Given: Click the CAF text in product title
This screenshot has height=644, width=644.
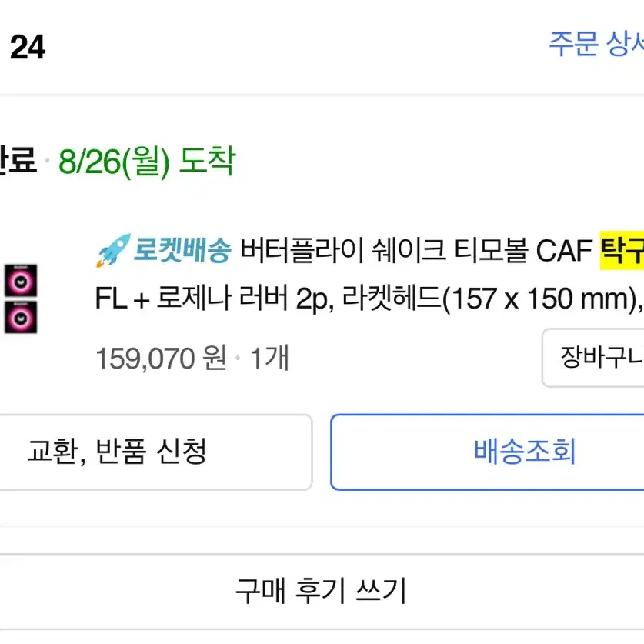Looking at the screenshot, I should [564, 251].
